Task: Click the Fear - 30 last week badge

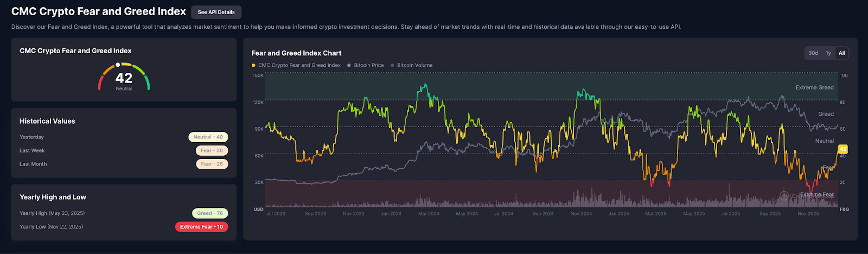Action: (212, 151)
